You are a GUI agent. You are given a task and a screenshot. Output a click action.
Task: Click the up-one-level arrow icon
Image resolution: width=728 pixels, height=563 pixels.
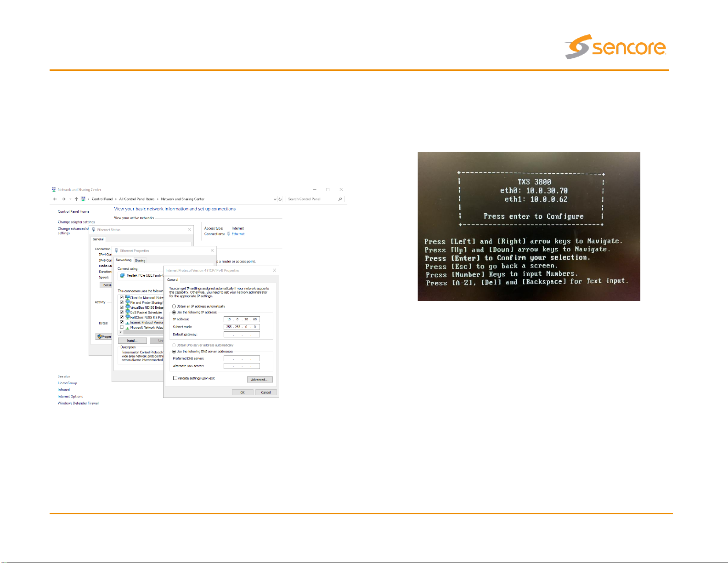pos(76,199)
